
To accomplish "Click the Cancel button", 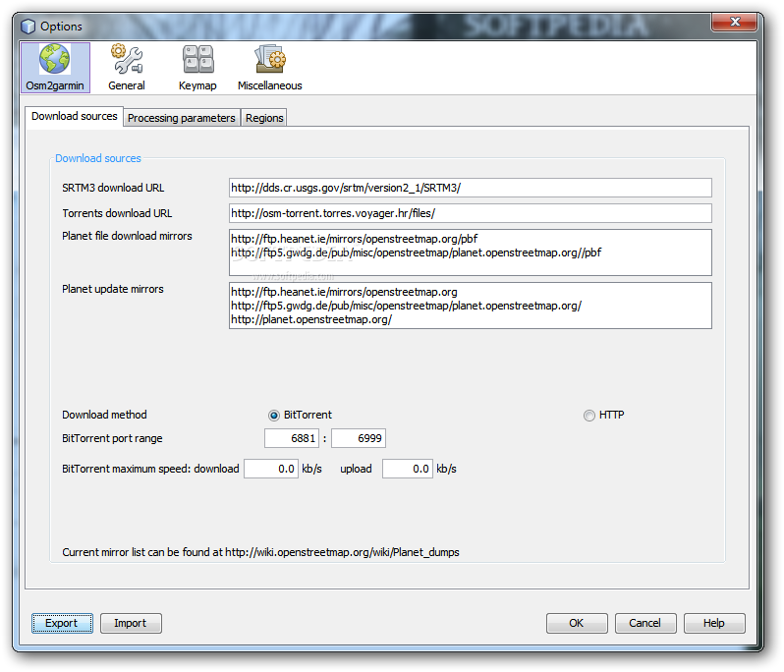I will point(645,624).
